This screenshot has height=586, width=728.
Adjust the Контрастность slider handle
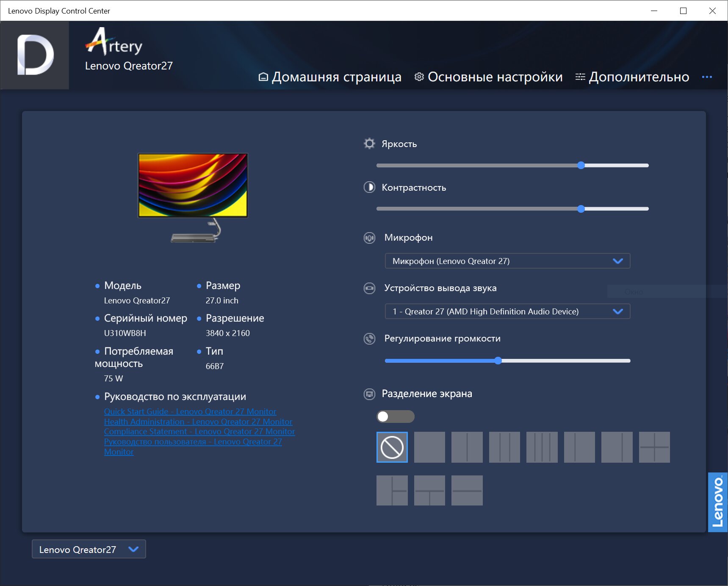coord(581,208)
